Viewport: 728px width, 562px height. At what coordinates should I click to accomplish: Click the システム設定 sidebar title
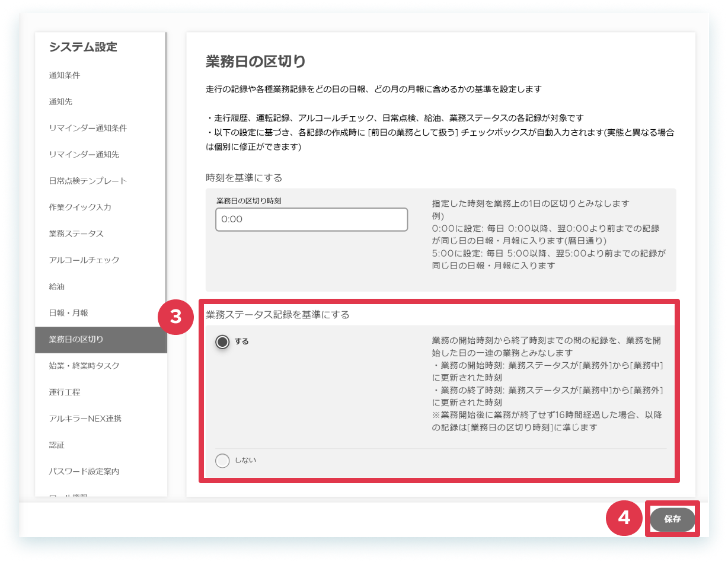tap(84, 47)
